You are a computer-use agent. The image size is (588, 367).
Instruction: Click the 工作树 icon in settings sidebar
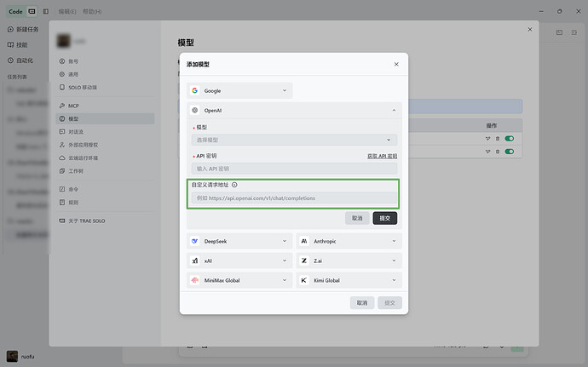point(62,170)
